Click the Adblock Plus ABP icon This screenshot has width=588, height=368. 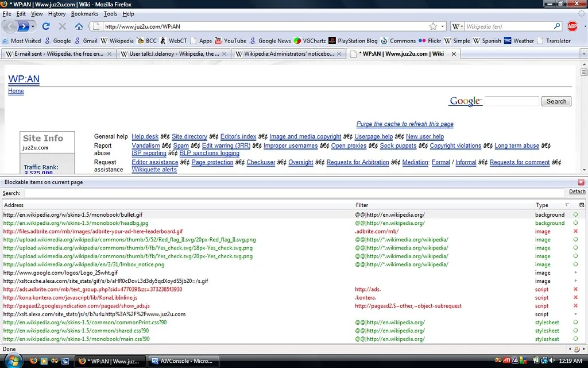572,26
